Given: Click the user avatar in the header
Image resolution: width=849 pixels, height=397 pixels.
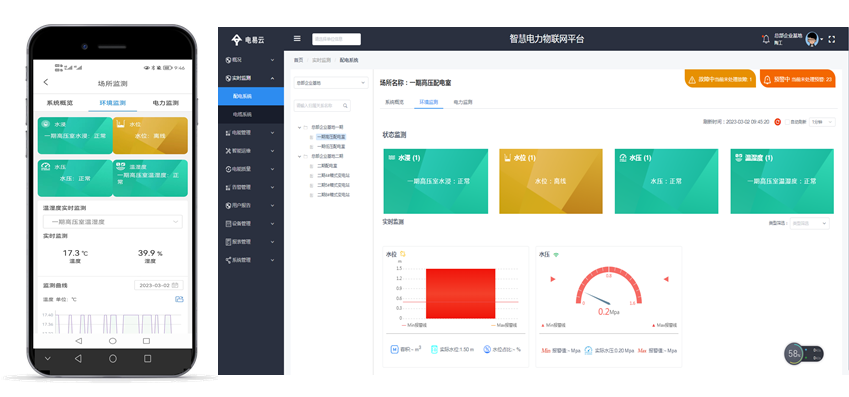Looking at the screenshot, I should pos(812,39).
